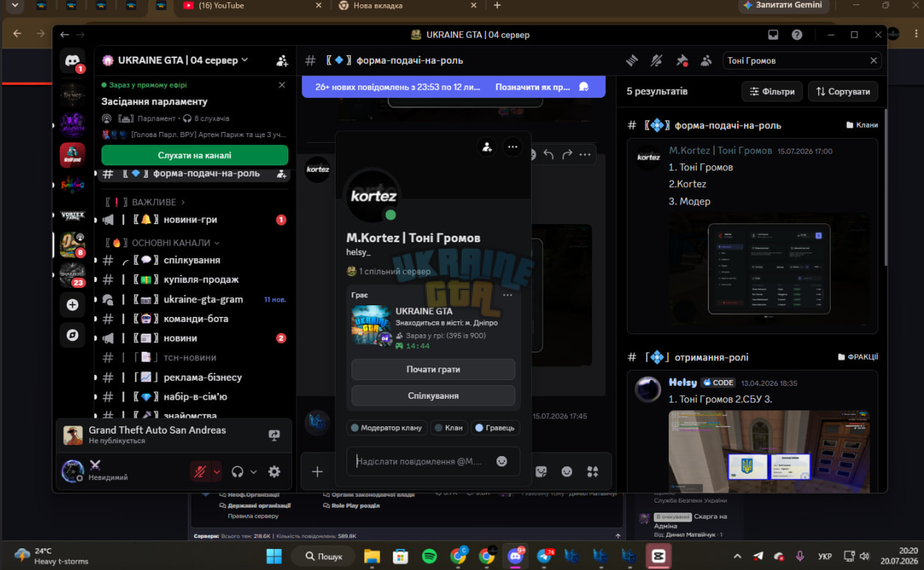
Task: Select the спілкування channel
Action: point(192,260)
